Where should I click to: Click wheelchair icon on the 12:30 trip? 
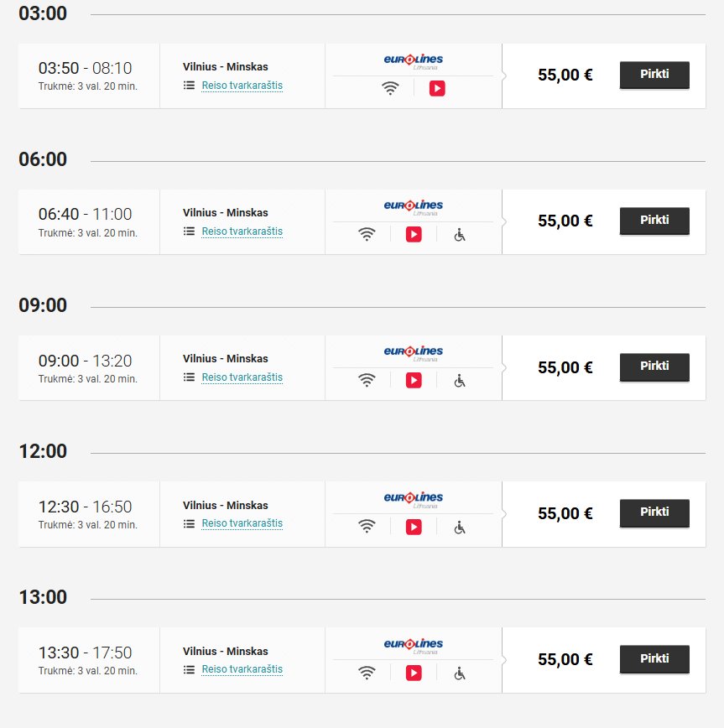[x=460, y=527]
